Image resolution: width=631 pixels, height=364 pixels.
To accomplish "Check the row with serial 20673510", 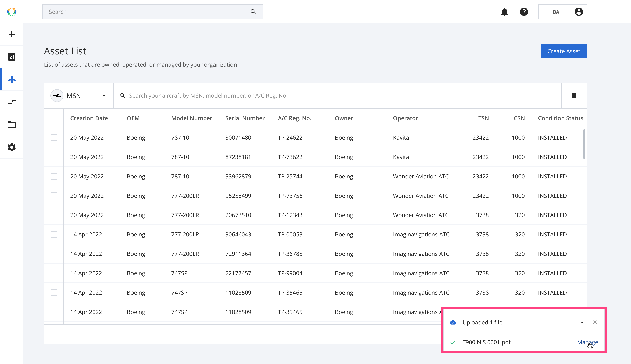I will 54,215.
